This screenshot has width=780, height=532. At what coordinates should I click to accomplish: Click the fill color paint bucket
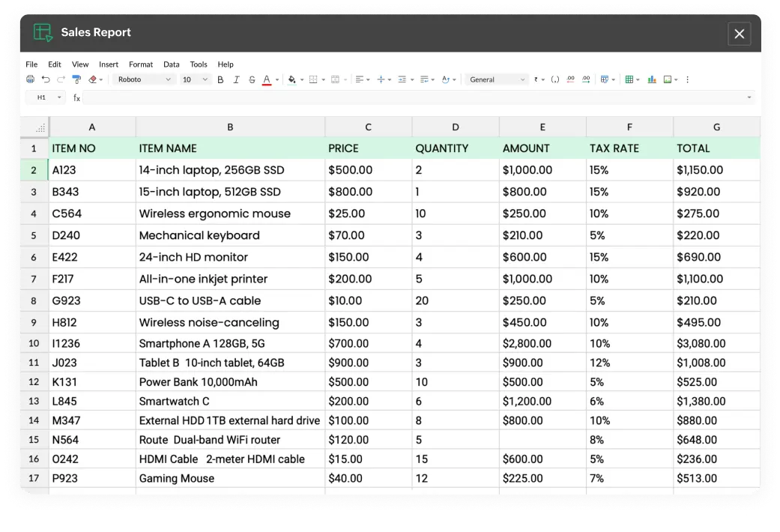pos(291,79)
